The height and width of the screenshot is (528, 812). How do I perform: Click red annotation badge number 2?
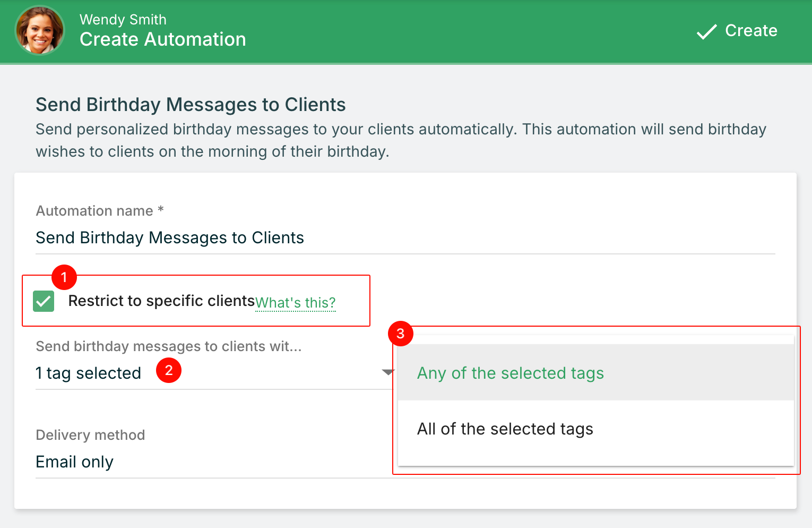pos(169,370)
